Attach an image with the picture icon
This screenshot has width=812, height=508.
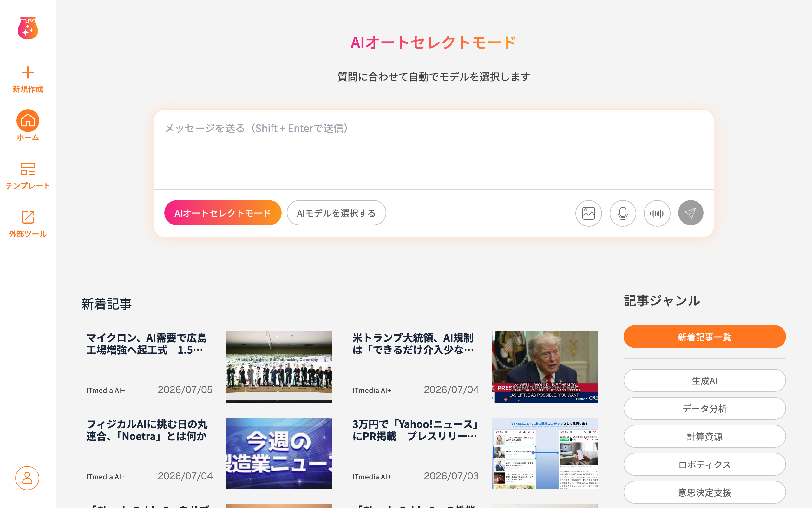pos(588,213)
